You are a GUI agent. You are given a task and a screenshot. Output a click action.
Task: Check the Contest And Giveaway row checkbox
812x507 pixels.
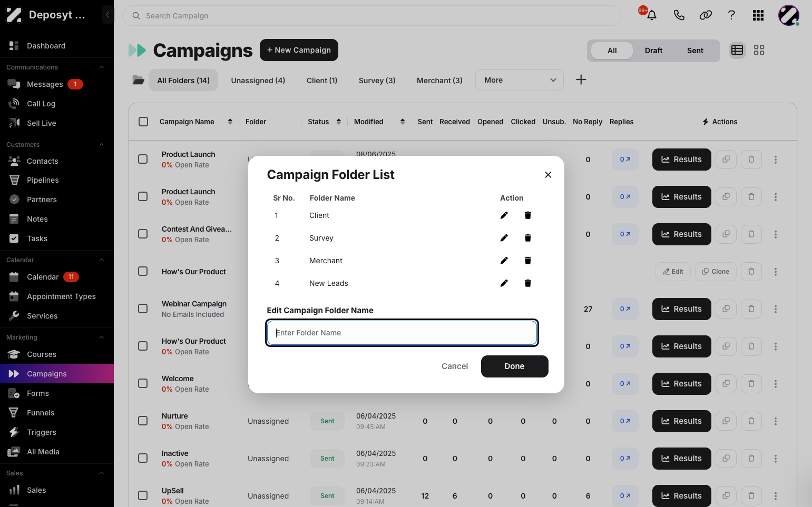point(143,234)
